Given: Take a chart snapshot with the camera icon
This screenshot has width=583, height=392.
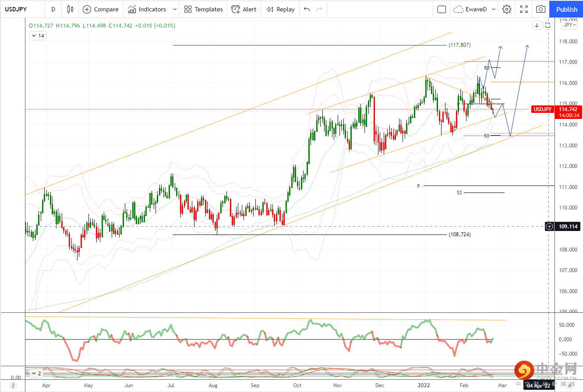Looking at the screenshot, I should coord(541,9).
